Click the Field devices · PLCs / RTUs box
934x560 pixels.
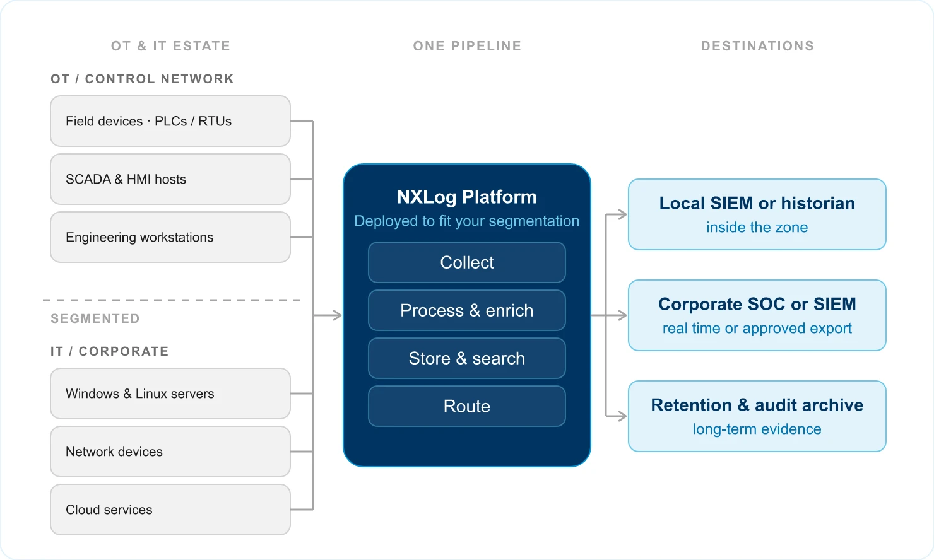point(170,121)
